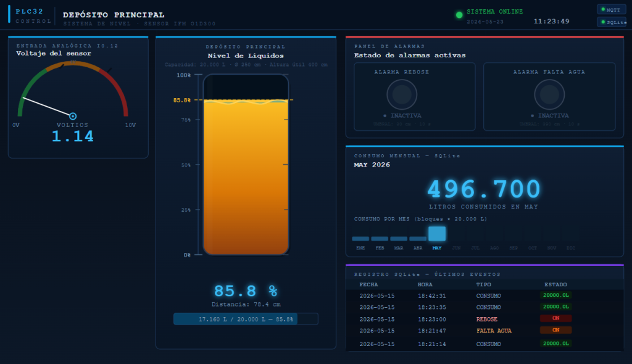The image size is (632, 364).
Task: Click the REBOSE event type
Action: click(487, 319)
